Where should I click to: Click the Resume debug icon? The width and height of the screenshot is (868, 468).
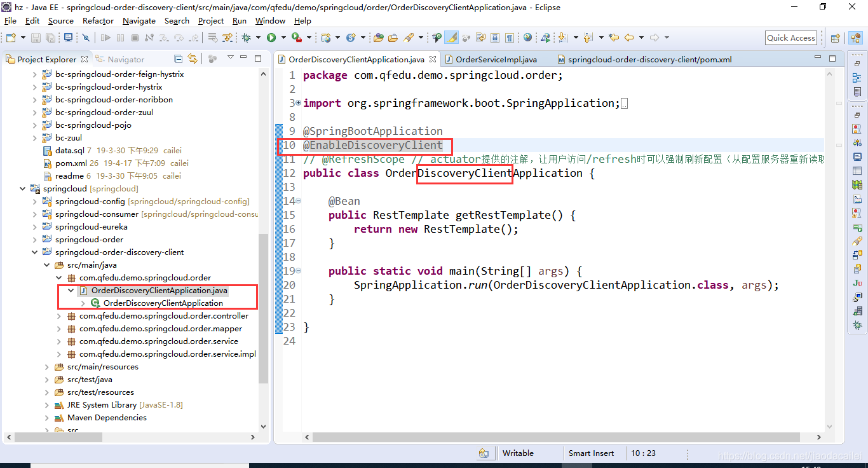(105, 38)
